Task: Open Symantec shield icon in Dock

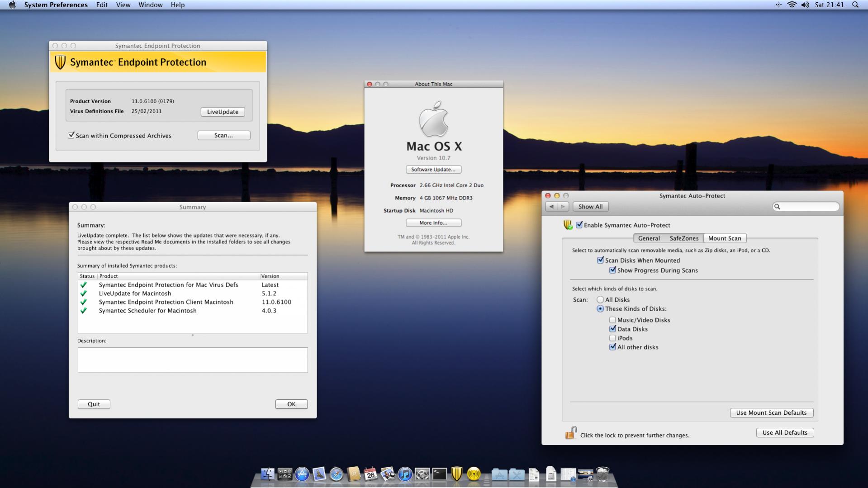Action: click(457, 474)
